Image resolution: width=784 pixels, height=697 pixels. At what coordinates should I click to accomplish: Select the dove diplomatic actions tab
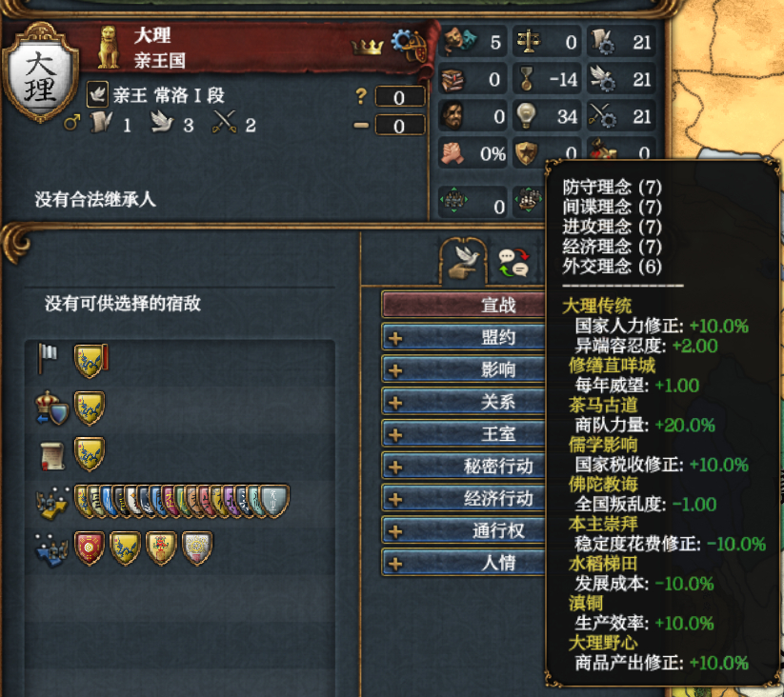(463, 261)
